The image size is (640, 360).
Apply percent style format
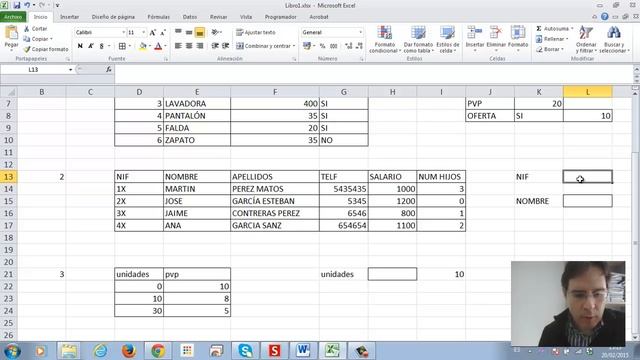[x=322, y=46]
